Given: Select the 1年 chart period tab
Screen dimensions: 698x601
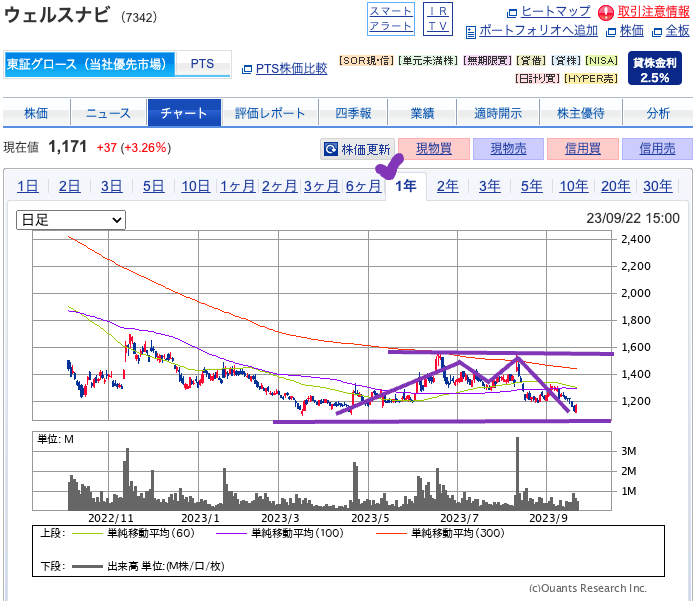Looking at the screenshot, I should pyautogui.click(x=406, y=186).
